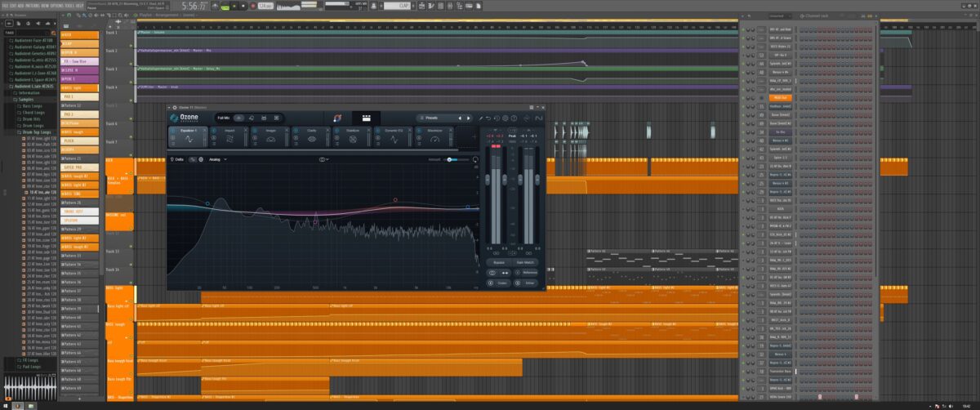
Task: Click the Gain Match button
Action: click(525, 262)
